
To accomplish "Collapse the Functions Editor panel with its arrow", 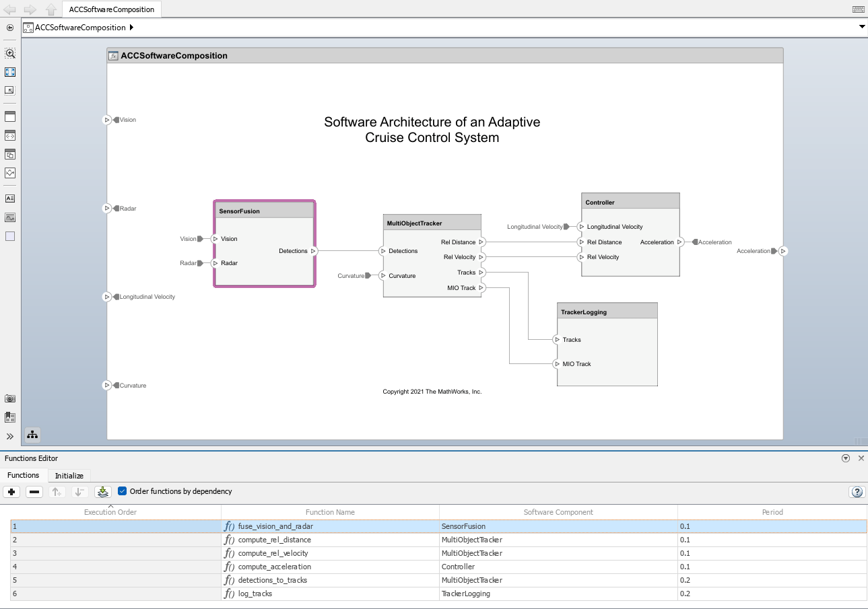I will pyautogui.click(x=846, y=458).
